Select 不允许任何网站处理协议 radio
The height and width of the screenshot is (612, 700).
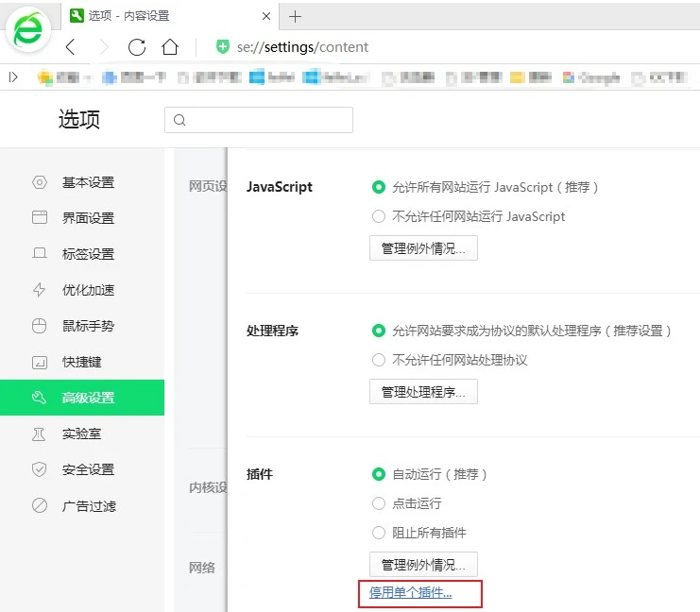pos(379,360)
